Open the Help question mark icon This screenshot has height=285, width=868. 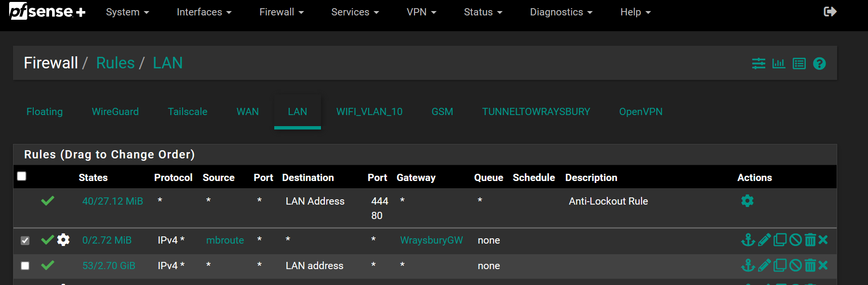[x=819, y=64]
